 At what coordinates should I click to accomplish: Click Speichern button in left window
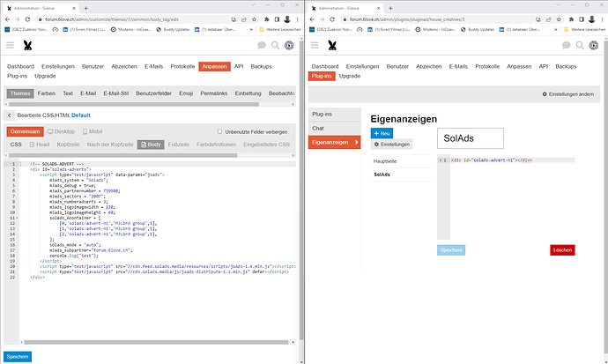pos(18,357)
